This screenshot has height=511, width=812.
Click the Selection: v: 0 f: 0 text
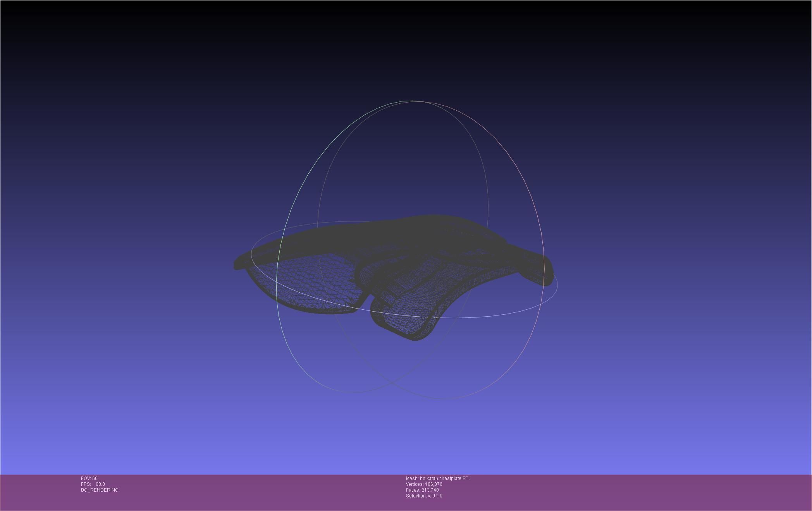(424, 496)
